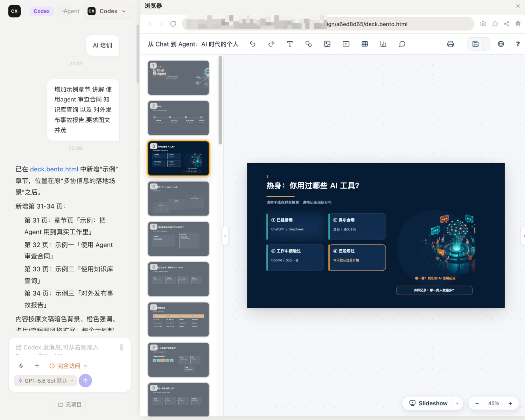Click the share icon in the browser bar
Image resolution: width=525 pixels, height=420 pixels.
click(506, 24)
